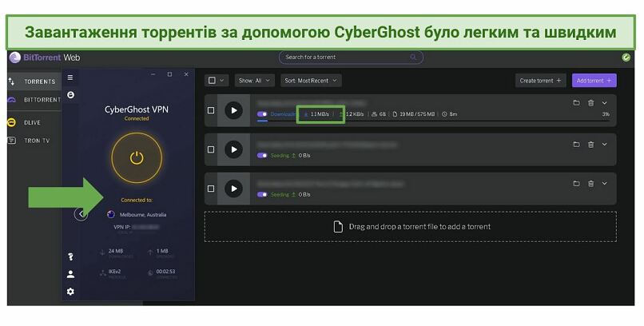Click the download progress bar
644x326 pixels.
point(434,121)
